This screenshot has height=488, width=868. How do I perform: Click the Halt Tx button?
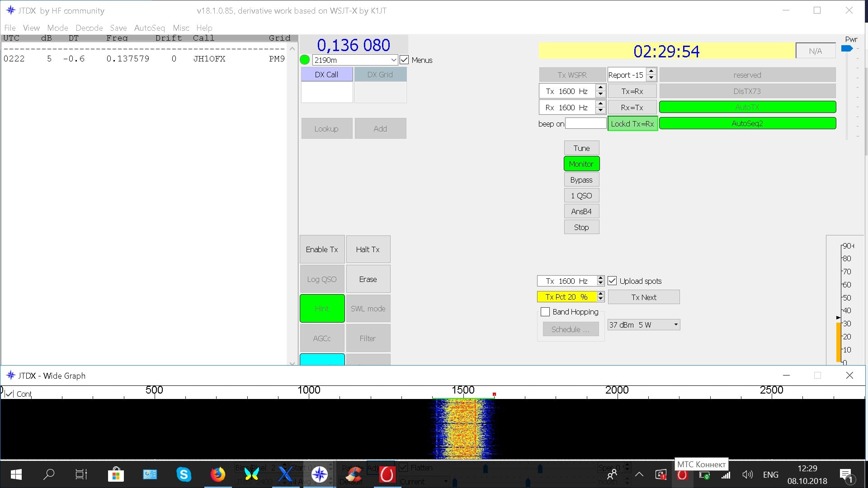(368, 249)
